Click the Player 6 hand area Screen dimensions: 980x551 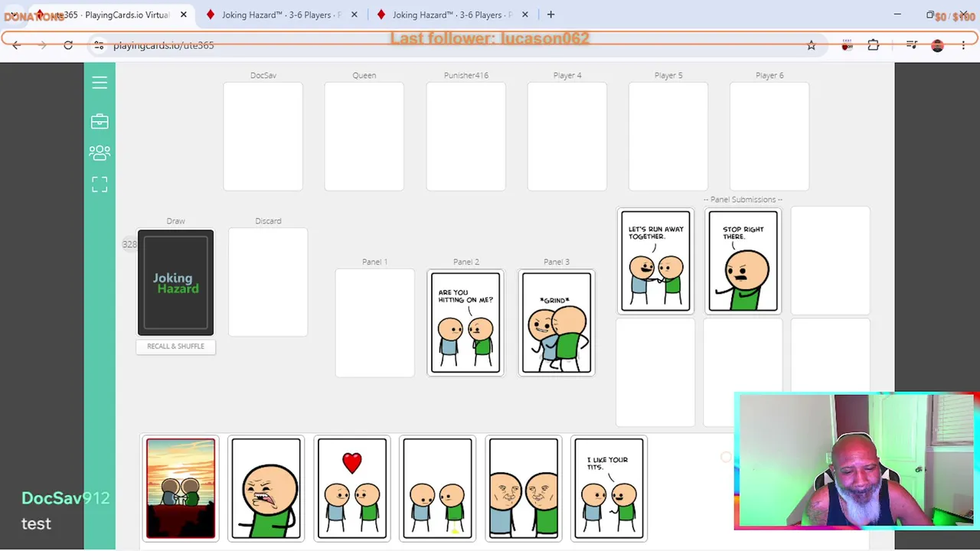click(769, 136)
